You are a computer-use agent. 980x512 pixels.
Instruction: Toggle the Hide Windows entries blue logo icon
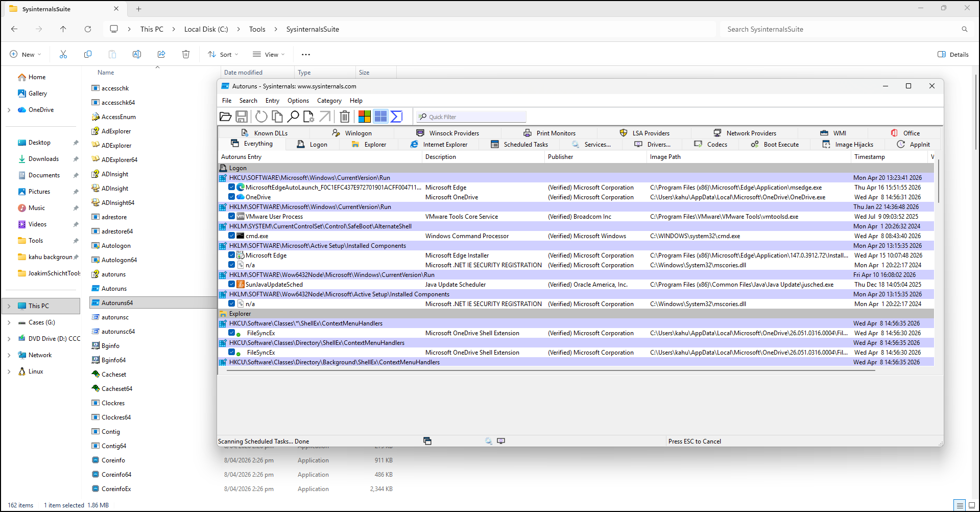[x=381, y=117]
